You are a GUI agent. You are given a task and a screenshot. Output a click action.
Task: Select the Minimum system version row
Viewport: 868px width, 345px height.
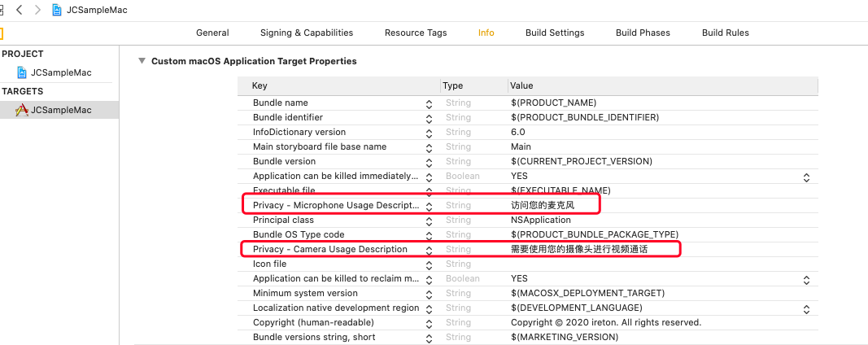coord(528,293)
